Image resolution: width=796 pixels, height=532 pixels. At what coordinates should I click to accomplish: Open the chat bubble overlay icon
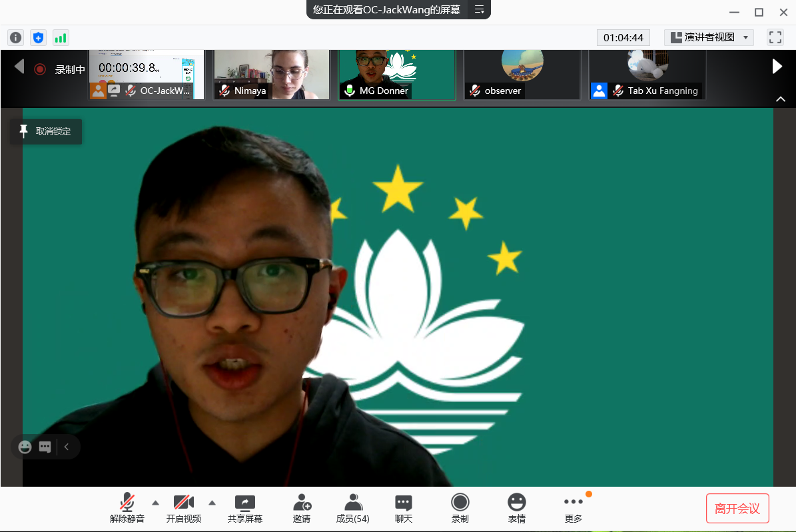tap(45, 447)
